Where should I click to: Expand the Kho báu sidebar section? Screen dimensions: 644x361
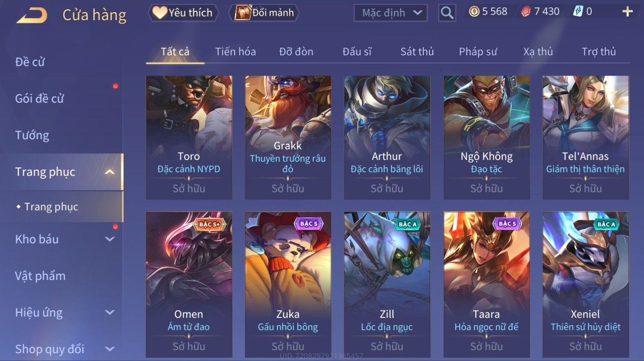[110, 239]
